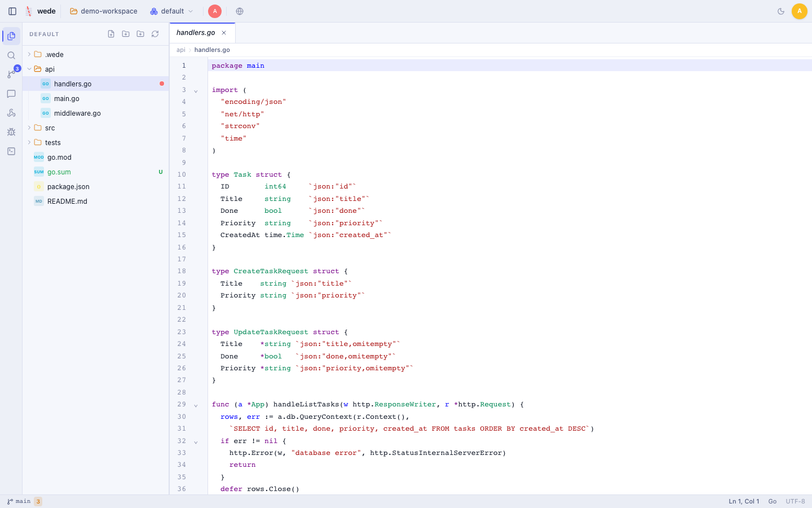Fold handleListTasks function at line 29

196,405
